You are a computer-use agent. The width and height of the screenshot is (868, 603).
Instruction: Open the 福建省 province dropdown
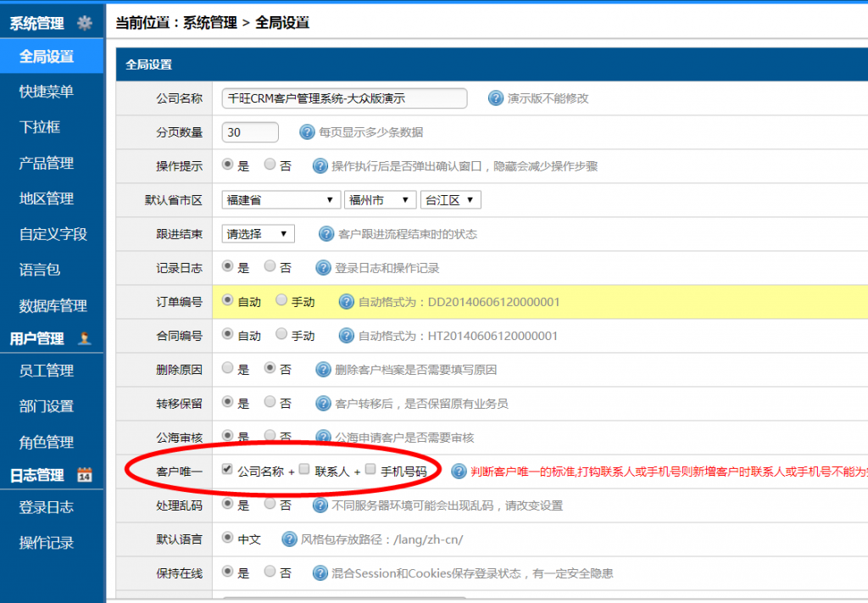tap(281, 200)
